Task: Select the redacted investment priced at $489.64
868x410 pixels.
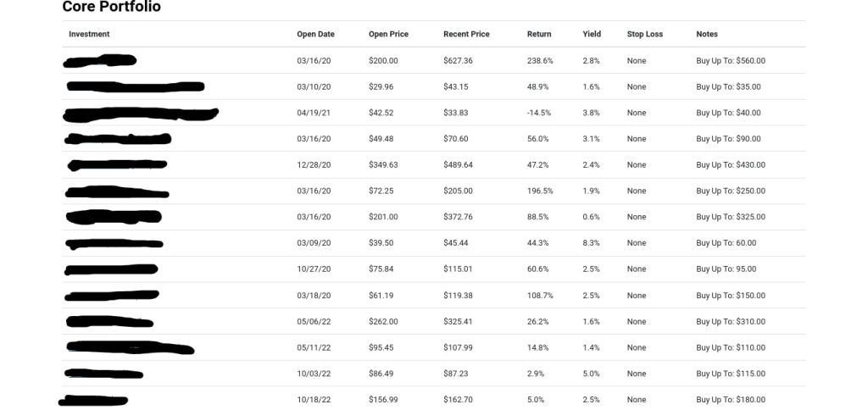Action: click(117, 165)
